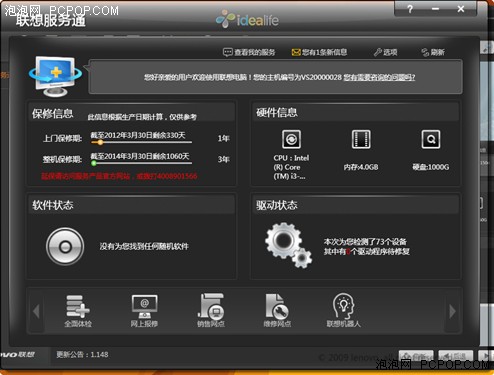494x375 pixels.
Task: Click the CPU : Intel Core i3 label
Action: pyautogui.click(x=291, y=167)
